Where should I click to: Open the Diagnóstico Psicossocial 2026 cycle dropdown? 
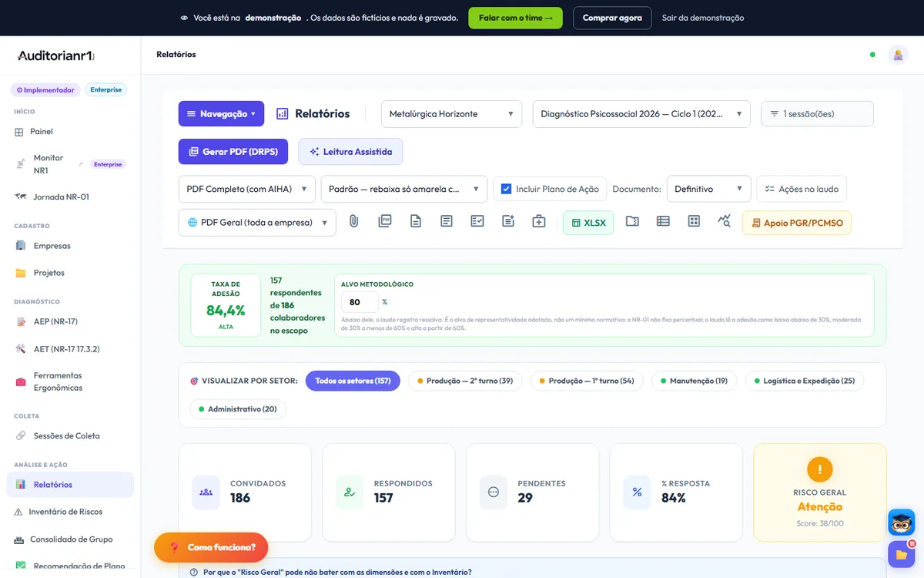point(641,114)
